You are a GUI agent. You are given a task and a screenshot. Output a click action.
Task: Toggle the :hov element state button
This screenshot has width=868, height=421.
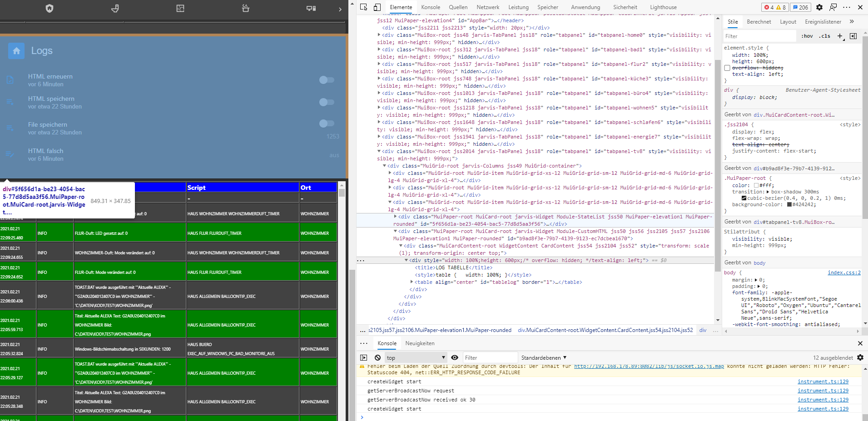tap(807, 36)
